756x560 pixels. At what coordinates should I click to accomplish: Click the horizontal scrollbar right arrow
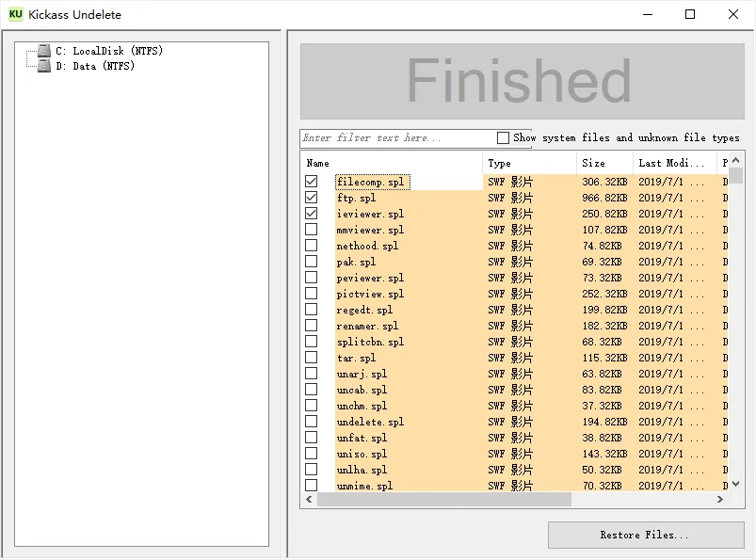click(720, 499)
